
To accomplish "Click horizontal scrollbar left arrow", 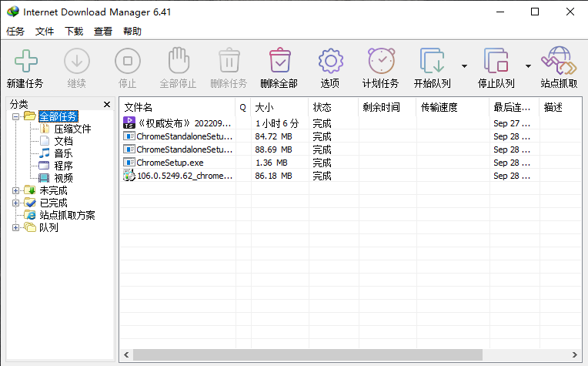I will pyautogui.click(x=126, y=354).
